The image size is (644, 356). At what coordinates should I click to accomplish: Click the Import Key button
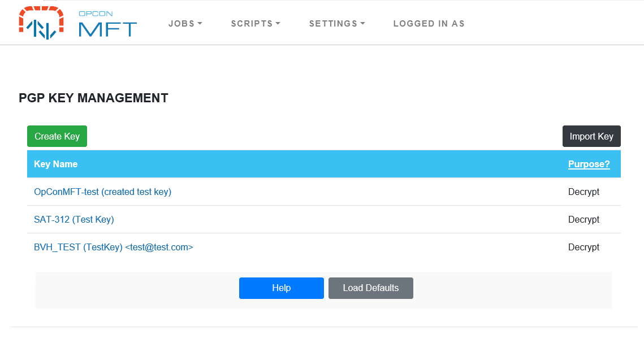591,136
